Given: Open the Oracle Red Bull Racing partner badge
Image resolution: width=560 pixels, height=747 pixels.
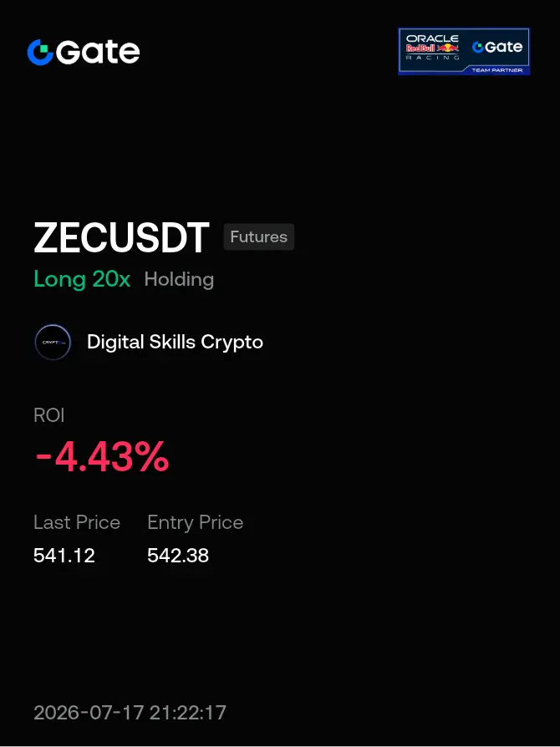Looking at the screenshot, I should pyautogui.click(x=464, y=51).
